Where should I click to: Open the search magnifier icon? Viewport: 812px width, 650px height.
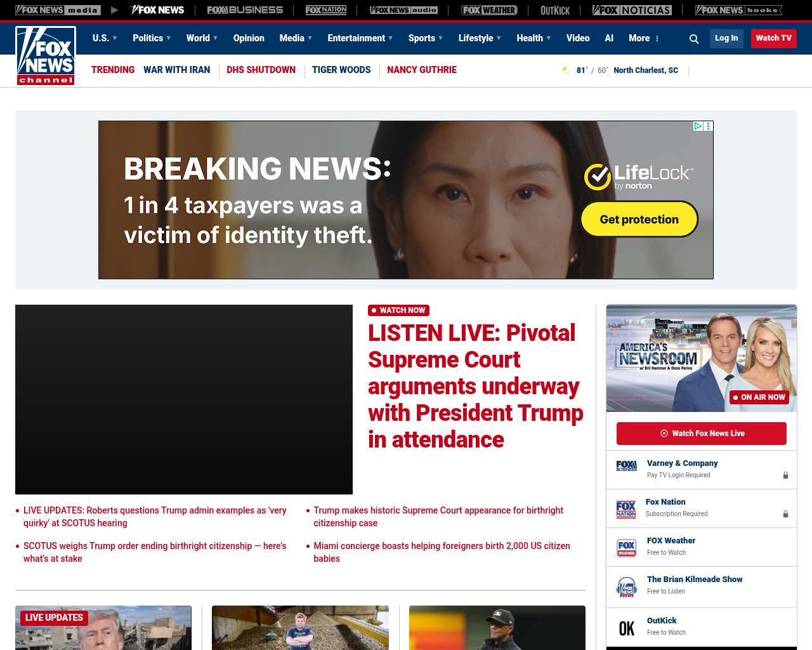tap(694, 39)
